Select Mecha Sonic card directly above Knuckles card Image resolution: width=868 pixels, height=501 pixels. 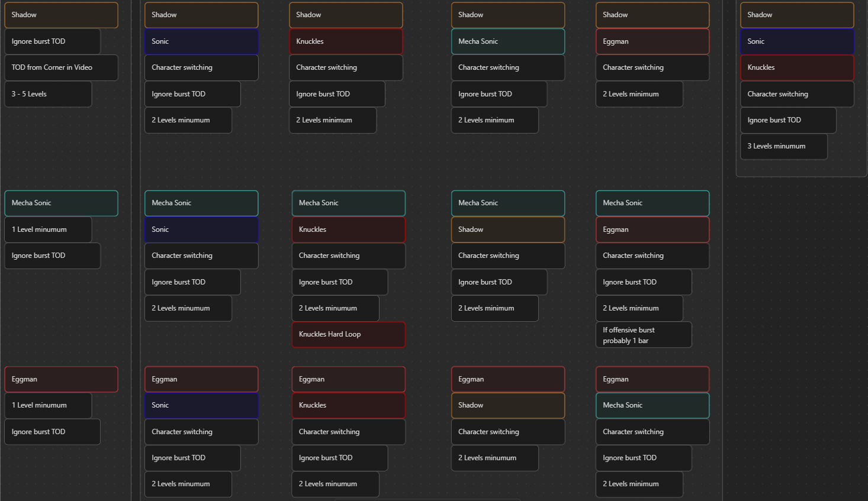(348, 203)
